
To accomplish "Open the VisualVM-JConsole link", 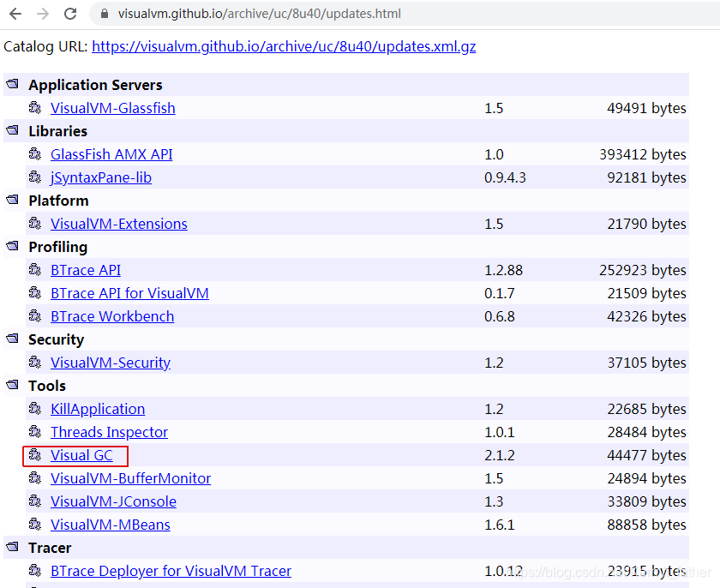I will pyautogui.click(x=113, y=501).
